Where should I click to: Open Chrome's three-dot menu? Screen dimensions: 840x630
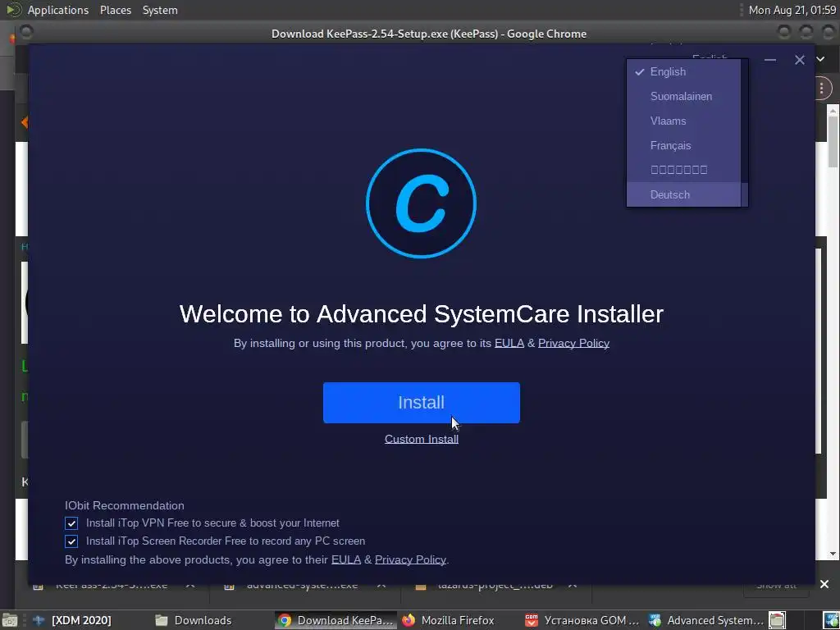[822, 89]
